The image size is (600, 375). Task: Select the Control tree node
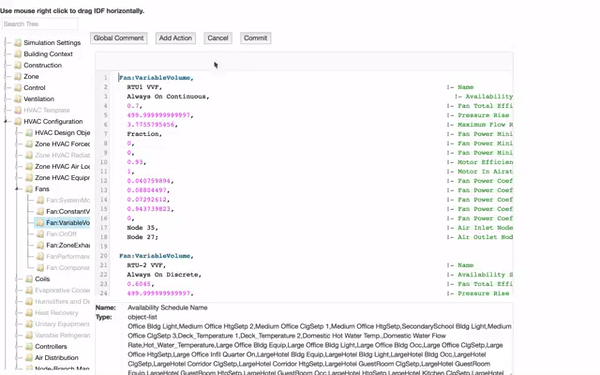34,88
